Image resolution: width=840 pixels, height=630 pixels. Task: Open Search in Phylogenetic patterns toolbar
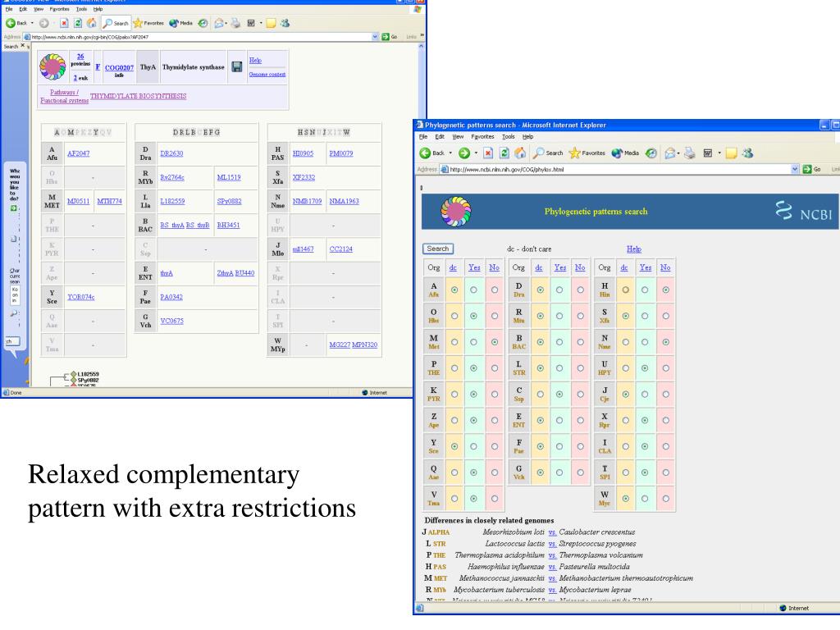coord(548,153)
